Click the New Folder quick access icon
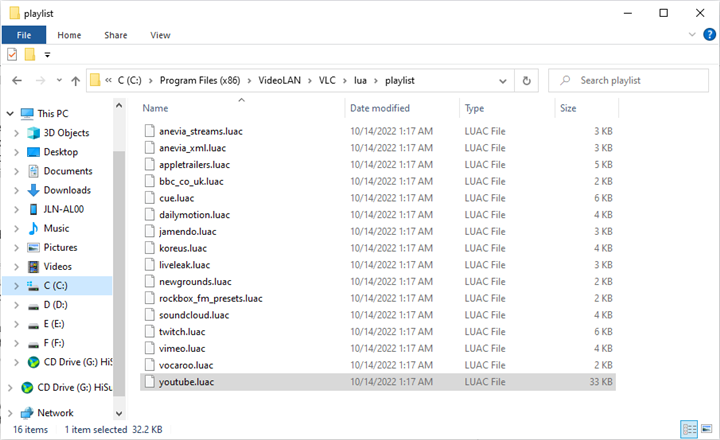This screenshot has width=720, height=440. tap(30, 54)
